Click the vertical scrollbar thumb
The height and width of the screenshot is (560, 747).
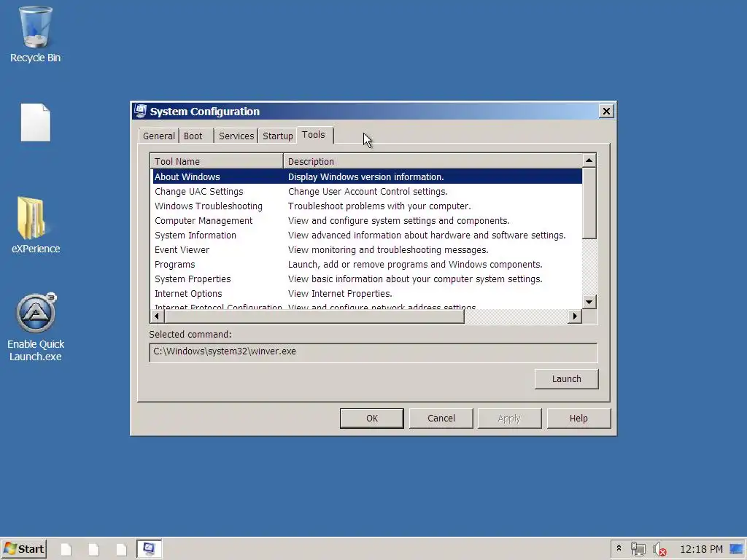pyautogui.click(x=589, y=203)
